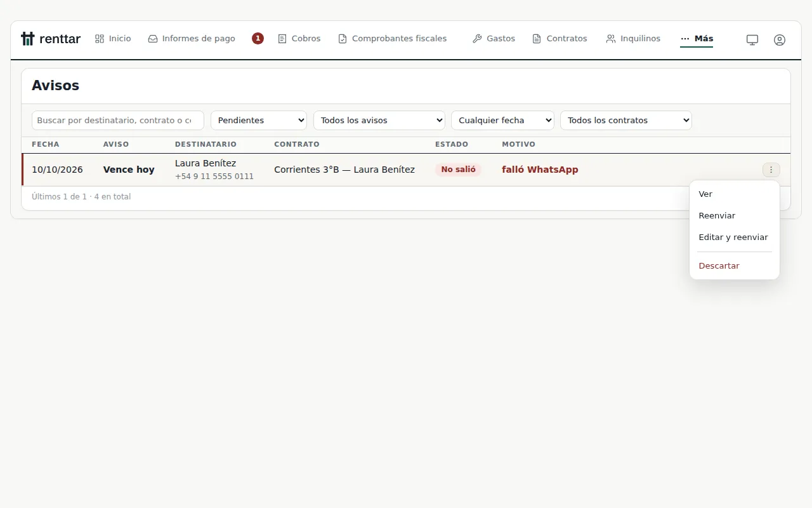Click the monitor display icon

tap(752, 39)
